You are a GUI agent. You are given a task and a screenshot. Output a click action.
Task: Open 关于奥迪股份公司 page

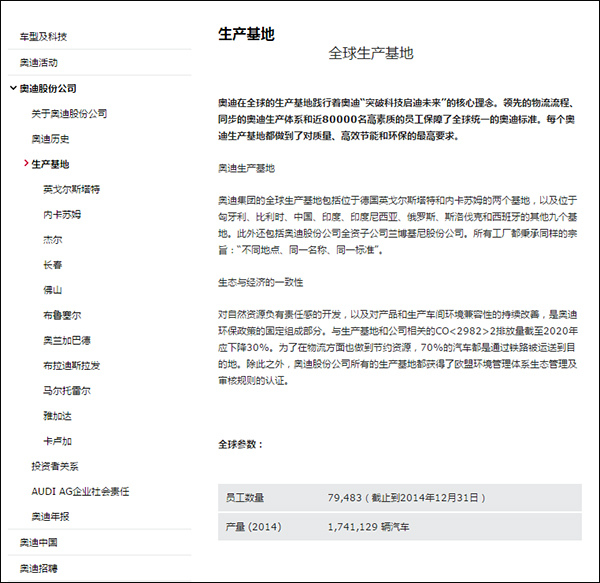tap(69, 113)
